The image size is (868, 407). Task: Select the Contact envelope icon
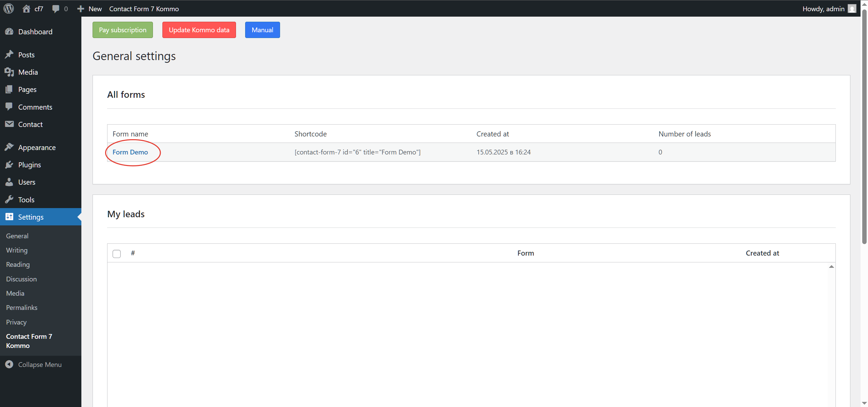9,124
